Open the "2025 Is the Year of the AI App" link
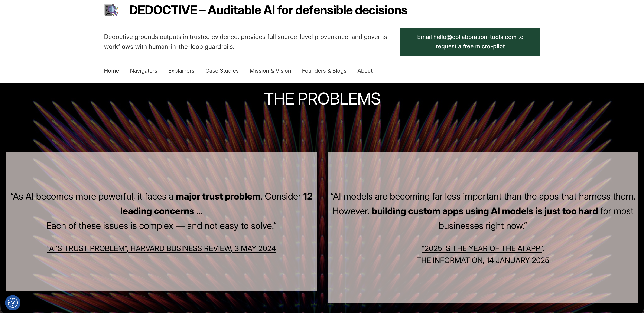Viewport: 644px width, 313px height. [483, 254]
